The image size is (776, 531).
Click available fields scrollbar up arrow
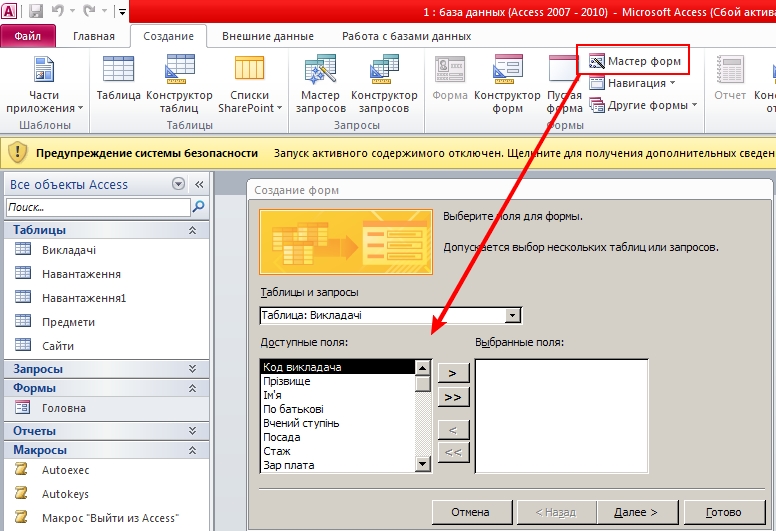point(423,368)
